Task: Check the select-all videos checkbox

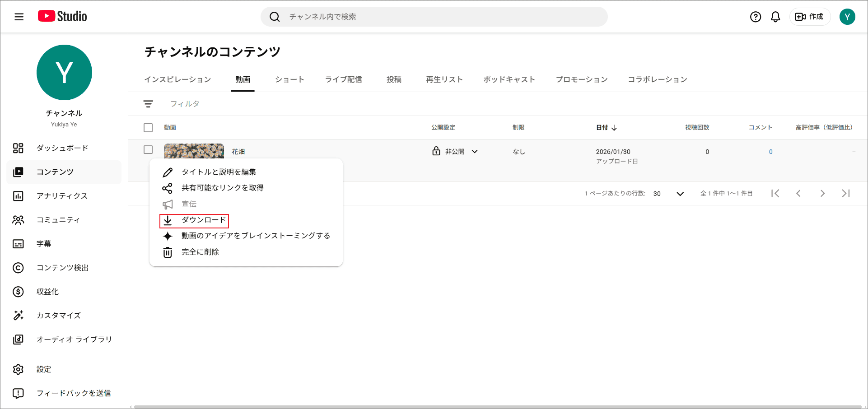Action: pos(148,127)
